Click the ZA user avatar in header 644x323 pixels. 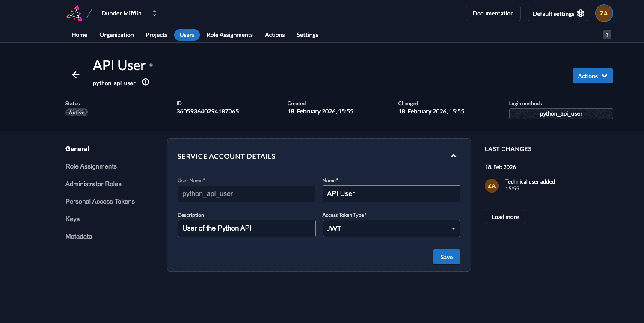604,13
